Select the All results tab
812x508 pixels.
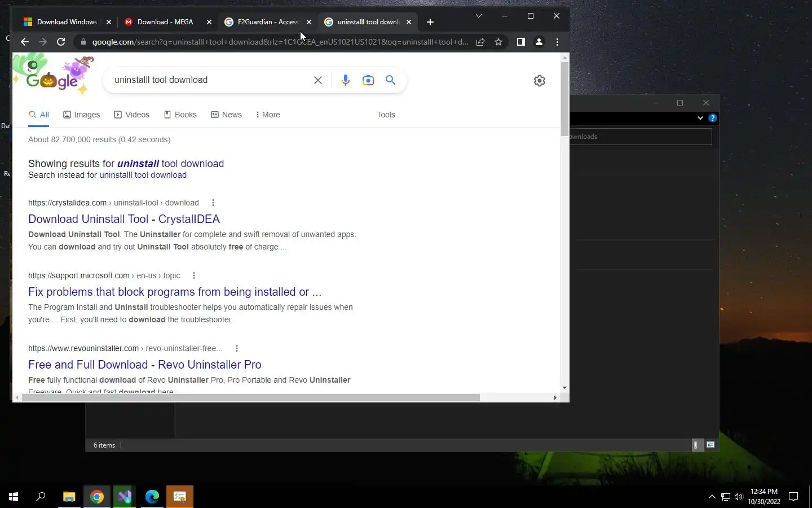pyautogui.click(x=39, y=115)
